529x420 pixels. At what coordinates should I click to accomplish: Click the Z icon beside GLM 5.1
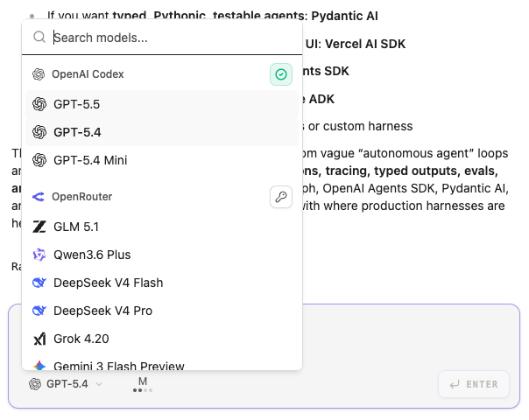(39, 227)
